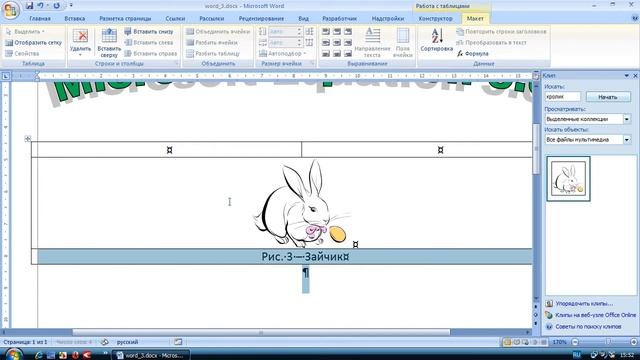Image resolution: width=640 pixels, height=360 pixels.
Task: Open Искать объекты media type dropdown
Action: (x=627, y=140)
